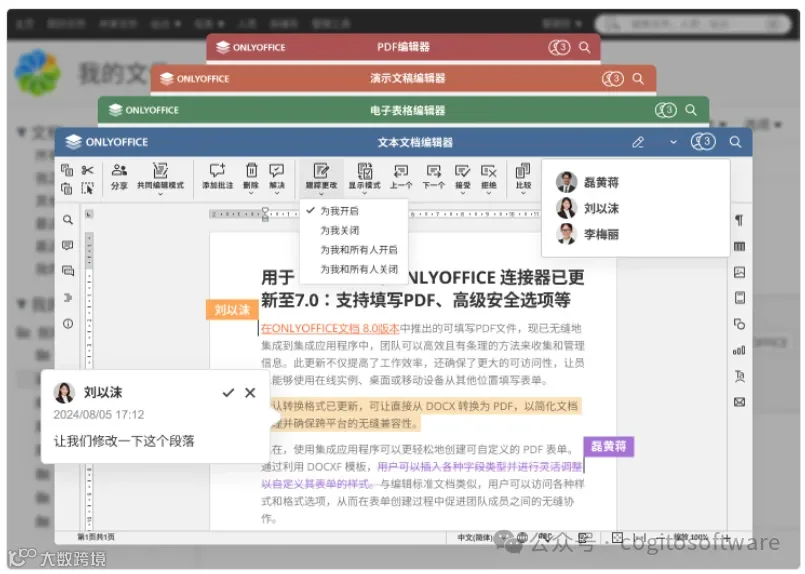Click the users icon in the 演示文稿编辑器 window
Screen dimensions: 805x574
(612, 79)
